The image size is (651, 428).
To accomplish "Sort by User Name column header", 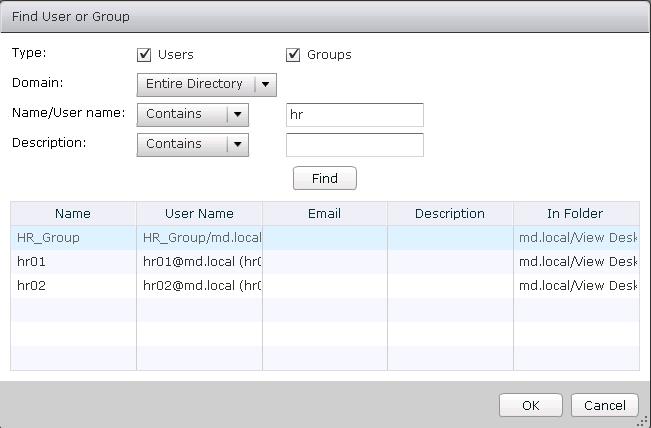I will 199,214.
